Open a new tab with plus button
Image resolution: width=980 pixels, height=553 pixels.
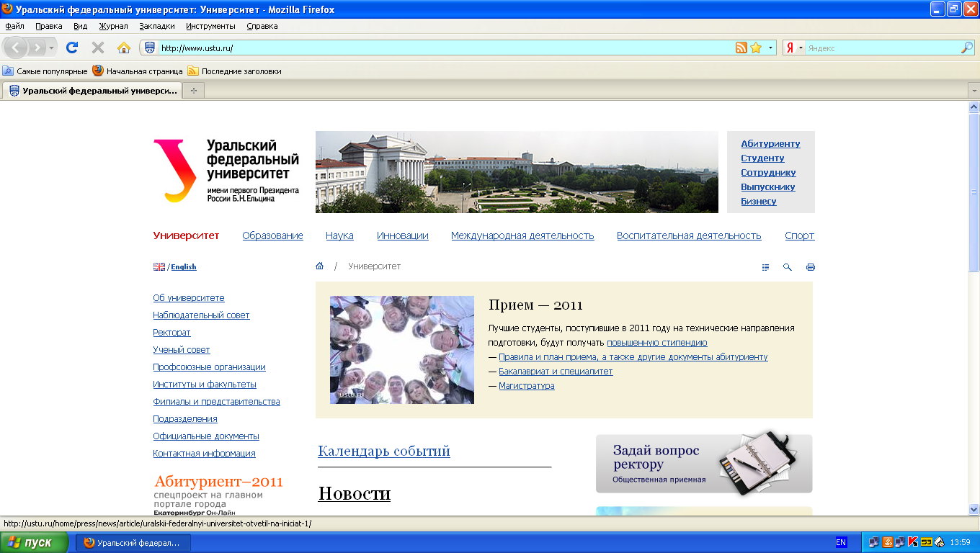(x=193, y=91)
